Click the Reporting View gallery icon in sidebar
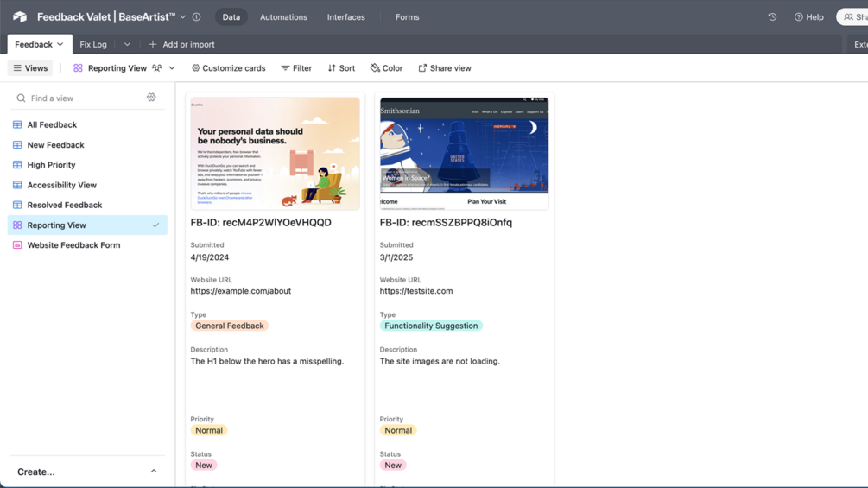Image resolution: width=868 pixels, height=488 pixels. pos(18,225)
